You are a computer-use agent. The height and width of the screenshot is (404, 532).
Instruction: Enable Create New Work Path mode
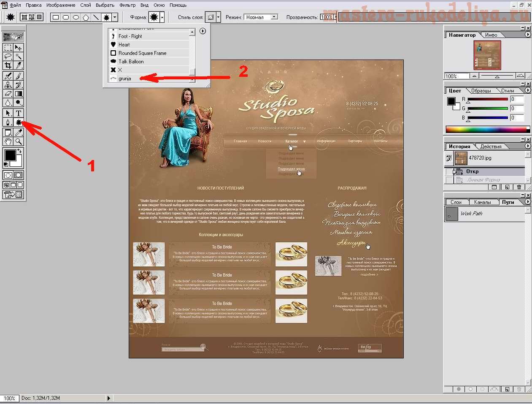click(32, 17)
